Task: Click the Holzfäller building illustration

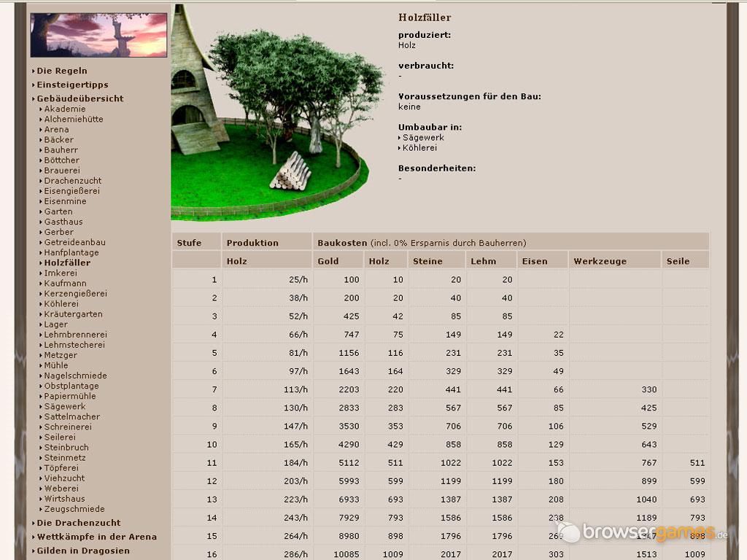Action: coord(277,113)
